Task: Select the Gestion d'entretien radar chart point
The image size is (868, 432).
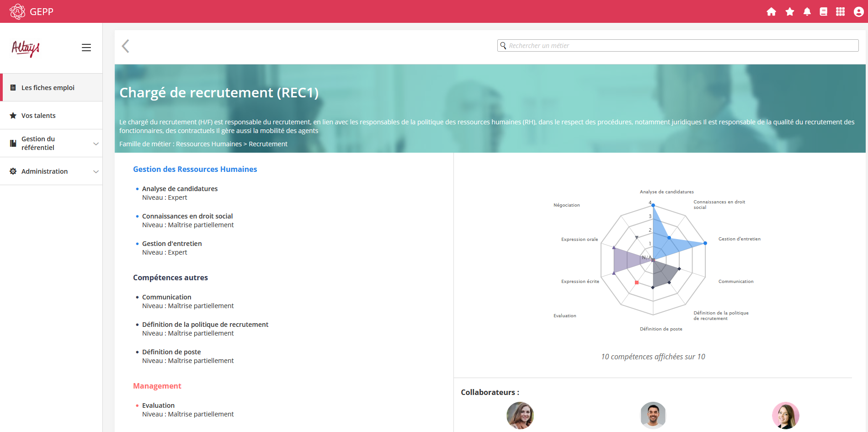Action: (x=705, y=243)
